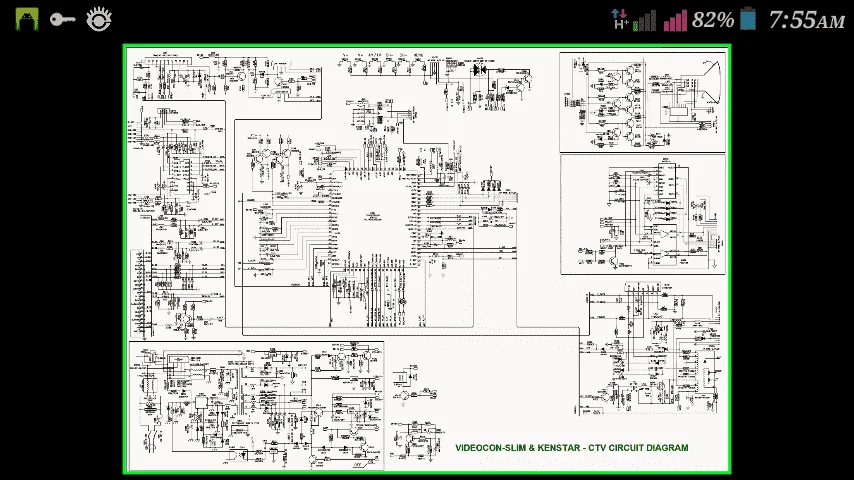The image size is (854, 480).
Task: Tap the VIDEOCON-SLIM & KENSTAR diagram title
Action: 572,448
